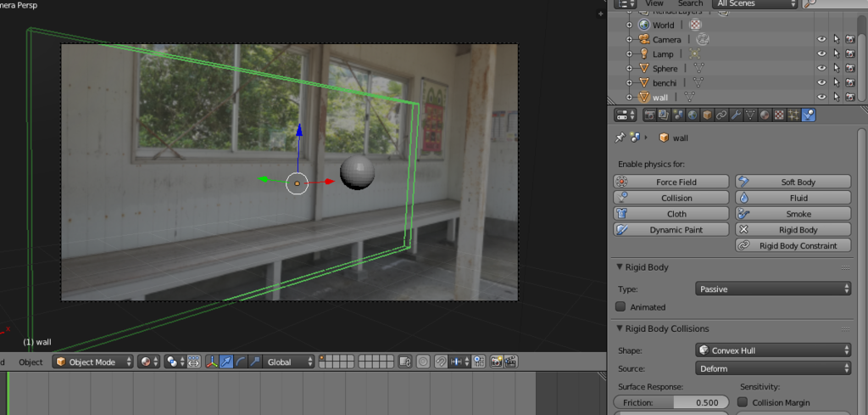Image resolution: width=868 pixels, height=415 pixels.
Task: Collapse the Rigid Body Collisions panel
Action: [620, 328]
